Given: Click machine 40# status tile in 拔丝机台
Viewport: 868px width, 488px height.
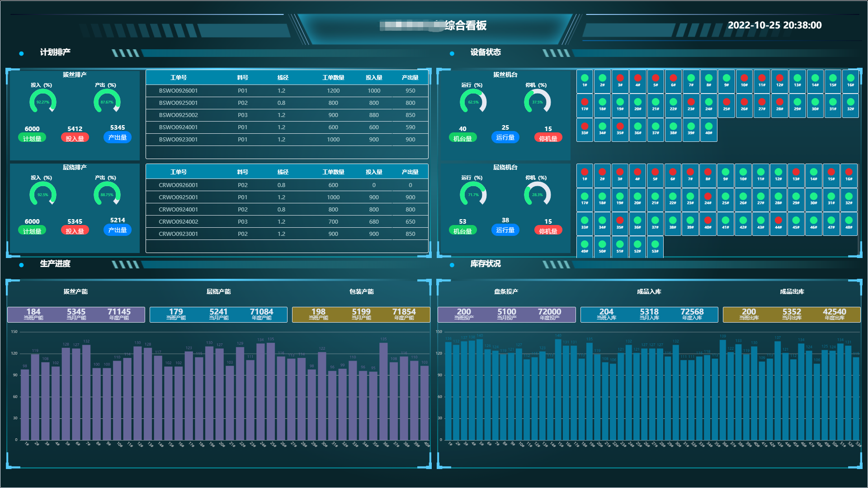Looking at the screenshot, I should pyautogui.click(x=708, y=129).
